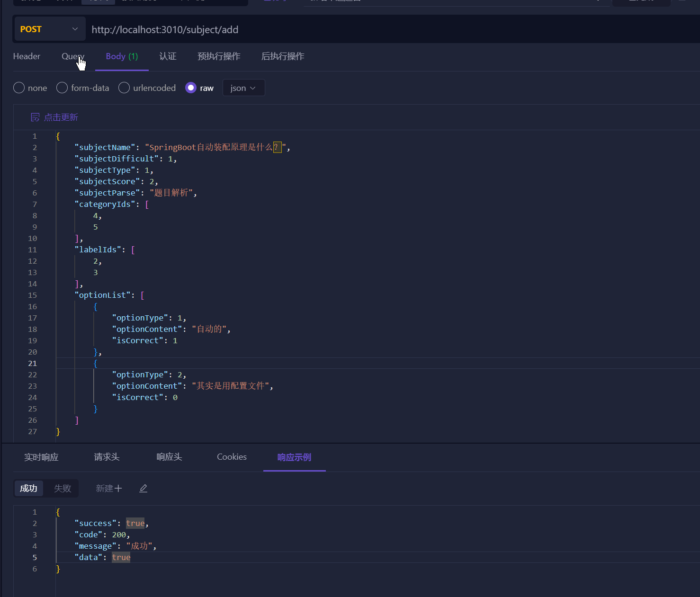Click line number 21 in request body

pos(32,363)
